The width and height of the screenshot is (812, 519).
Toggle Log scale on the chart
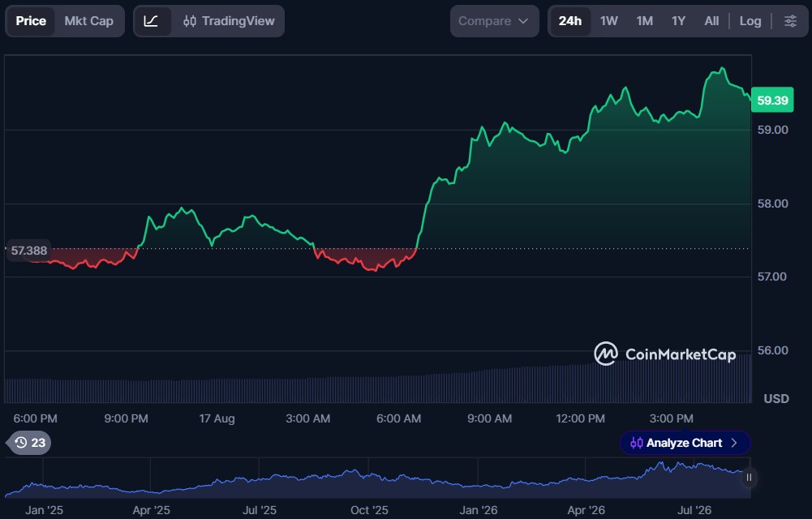click(750, 21)
